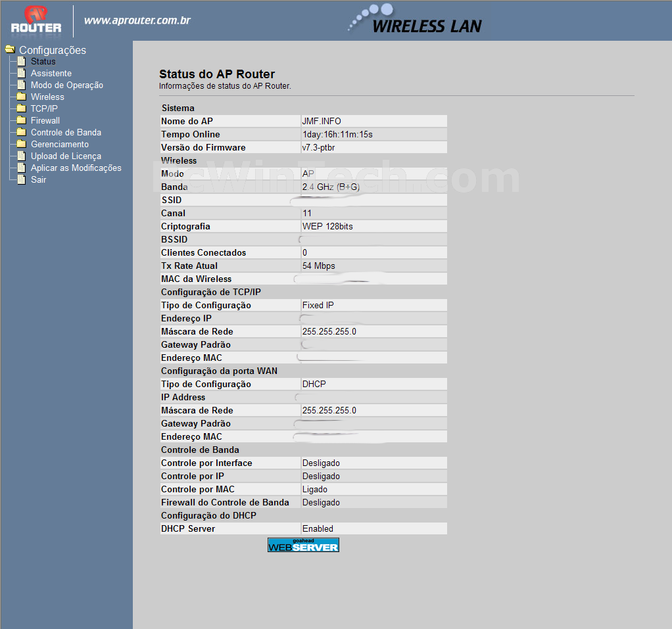Click the Banda value 2.4 GHz (B+G)
Image resolution: width=672 pixels, height=629 pixels.
point(331,187)
